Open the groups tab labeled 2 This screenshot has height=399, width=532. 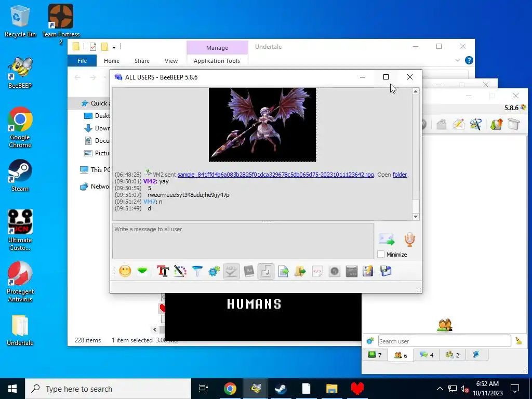[x=453, y=355]
